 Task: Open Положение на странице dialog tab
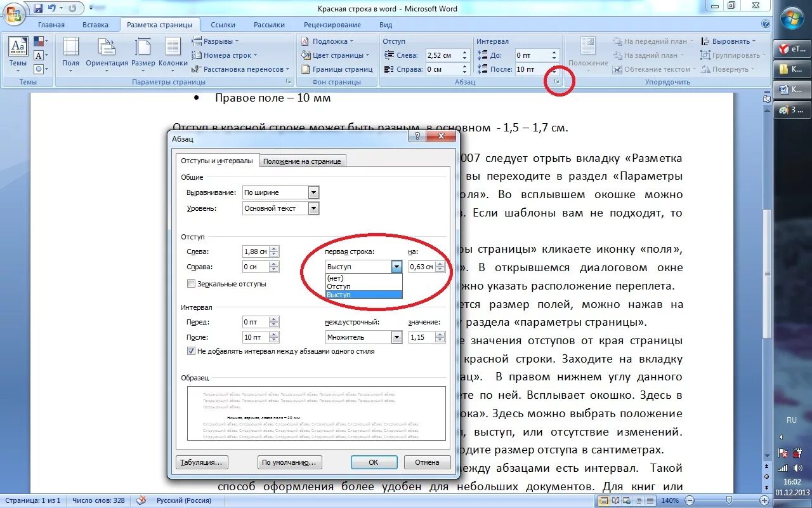click(302, 161)
